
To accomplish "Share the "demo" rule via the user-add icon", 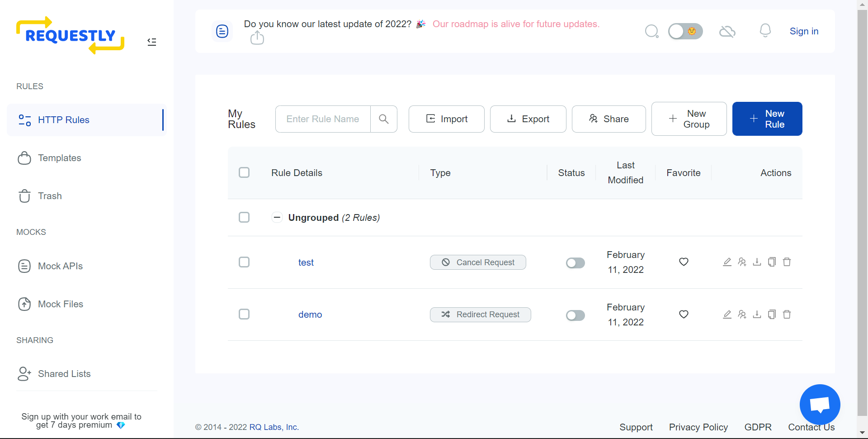I will pos(742,314).
